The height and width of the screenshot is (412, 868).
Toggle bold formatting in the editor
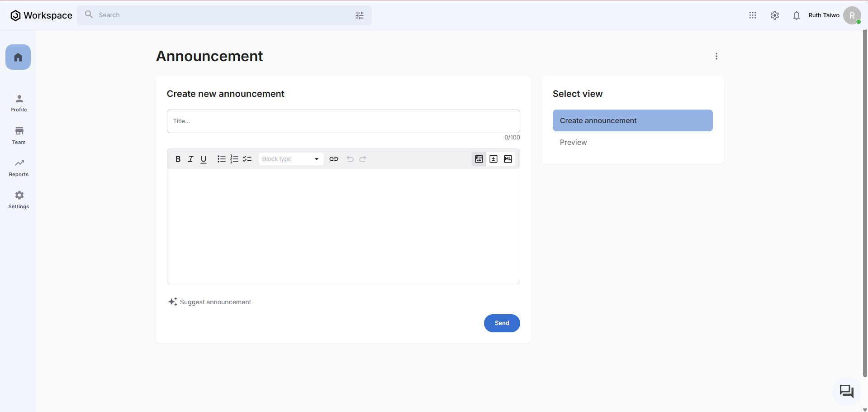(x=178, y=159)
